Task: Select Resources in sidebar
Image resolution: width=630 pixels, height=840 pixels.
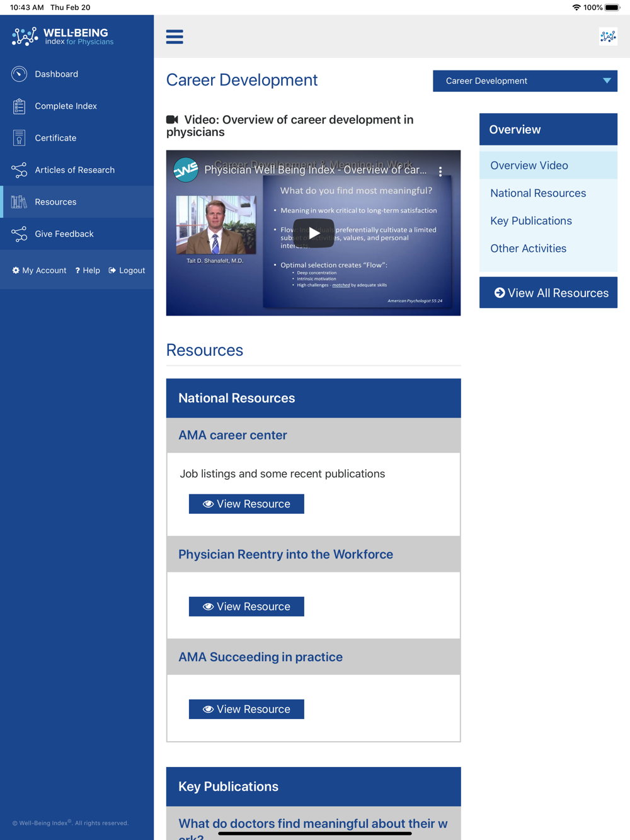Action: (x=77, y=201)
